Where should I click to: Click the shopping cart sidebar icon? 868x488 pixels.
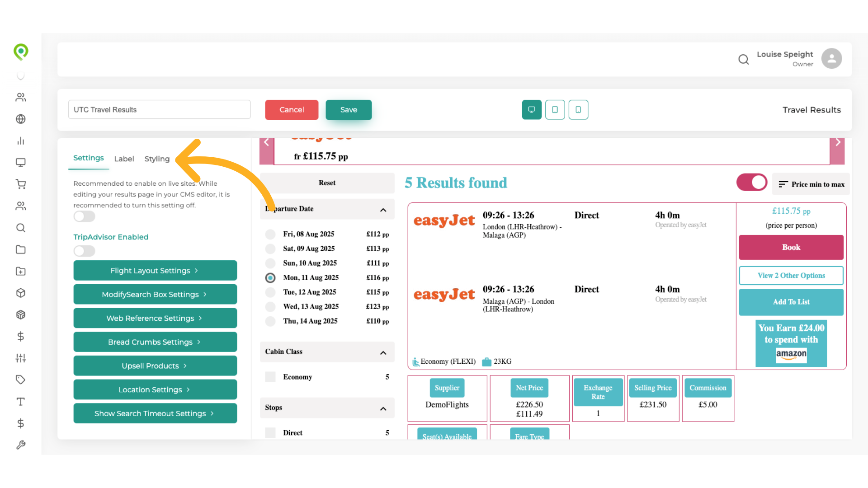[x=21, y=184]
